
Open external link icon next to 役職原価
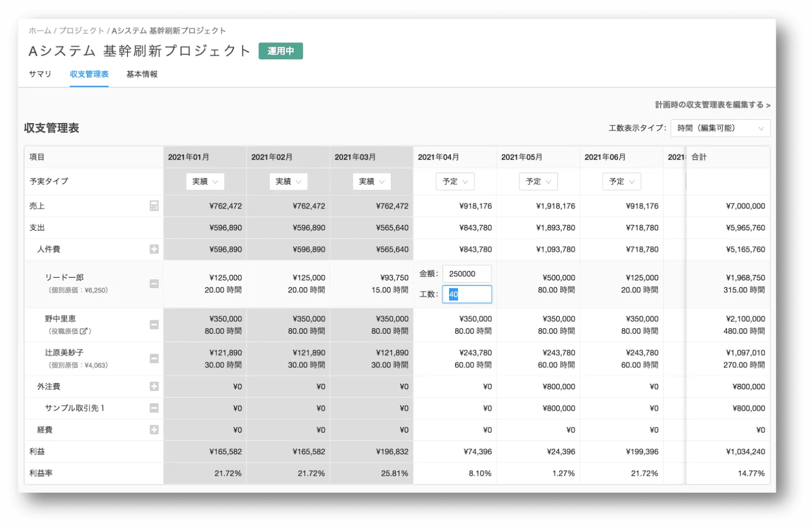pyautogui.click(x=84, y=331)
